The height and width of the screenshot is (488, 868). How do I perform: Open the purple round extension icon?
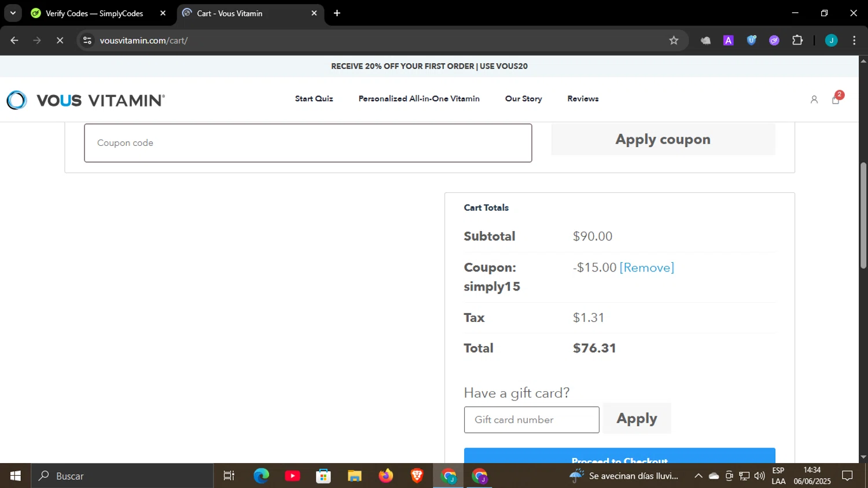coord(774,41)
